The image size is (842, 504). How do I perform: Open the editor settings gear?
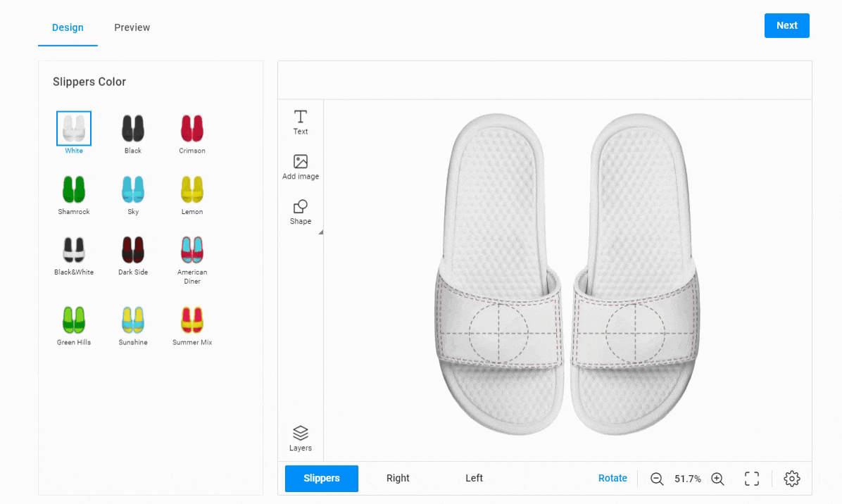(x=791, y=479)
